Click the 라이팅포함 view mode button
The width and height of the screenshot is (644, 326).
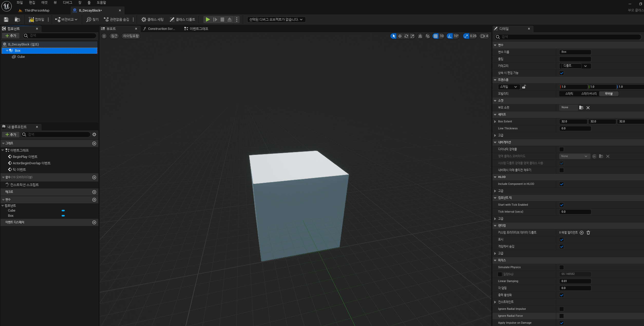(131, 36)
